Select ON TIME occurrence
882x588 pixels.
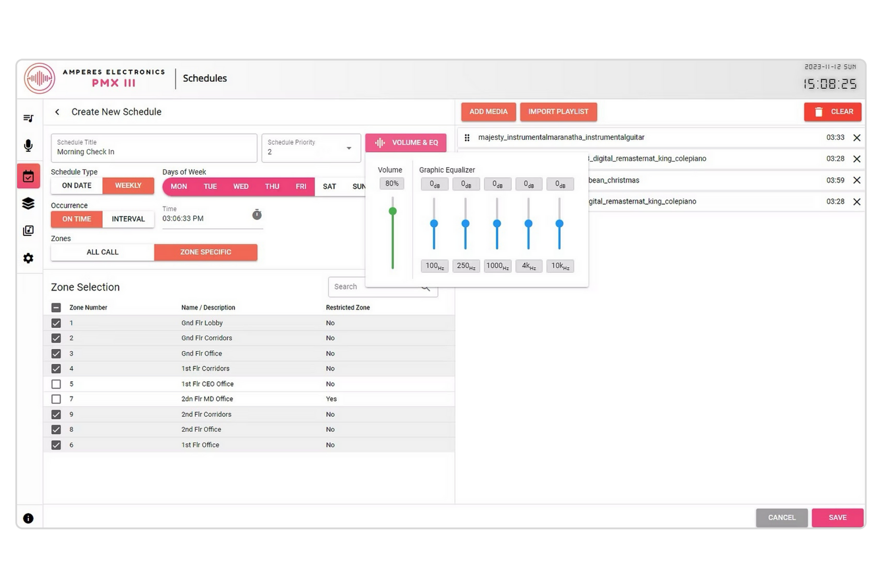pos(77,219)
